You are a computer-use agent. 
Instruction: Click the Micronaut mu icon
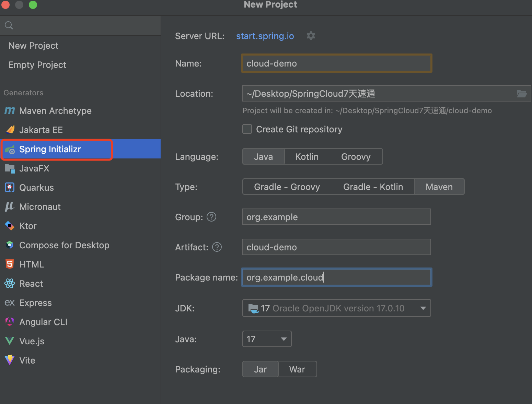(10, 207)
